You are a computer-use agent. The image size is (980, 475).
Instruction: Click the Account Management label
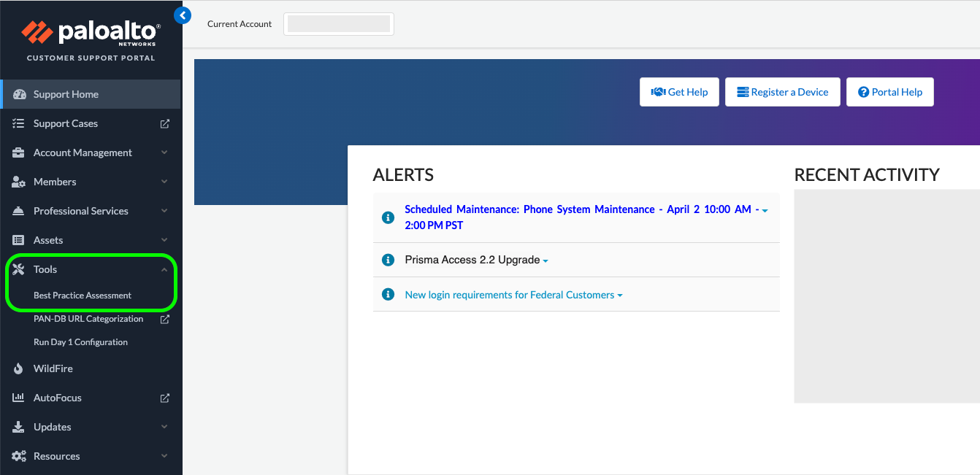83,152
